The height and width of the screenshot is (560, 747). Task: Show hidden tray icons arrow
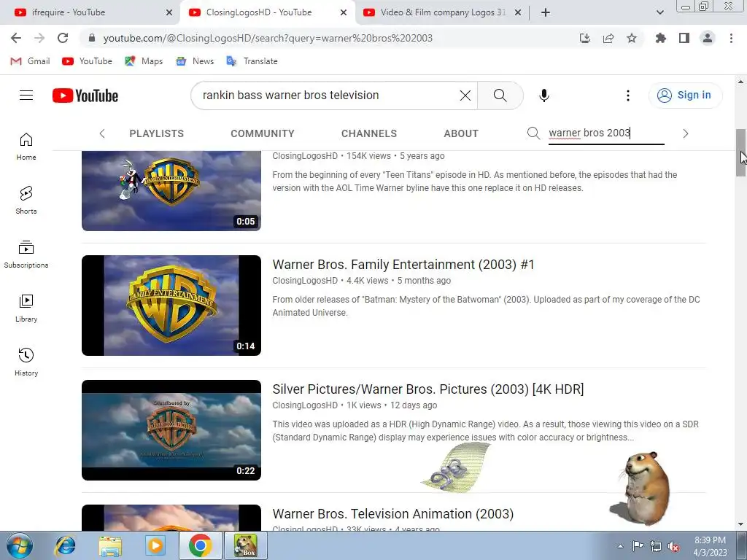[620, 546]
